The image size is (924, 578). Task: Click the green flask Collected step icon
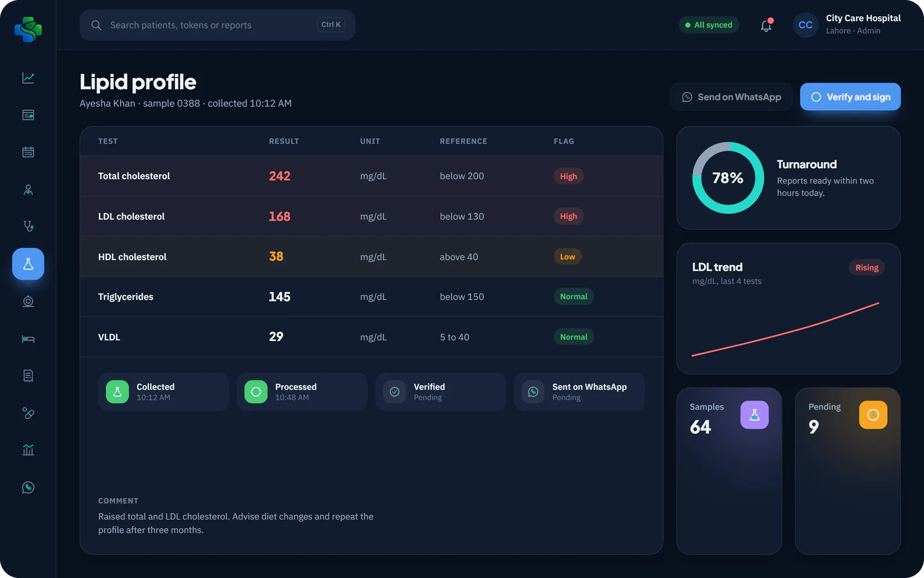pyautogui.click(x=117, y=392)
